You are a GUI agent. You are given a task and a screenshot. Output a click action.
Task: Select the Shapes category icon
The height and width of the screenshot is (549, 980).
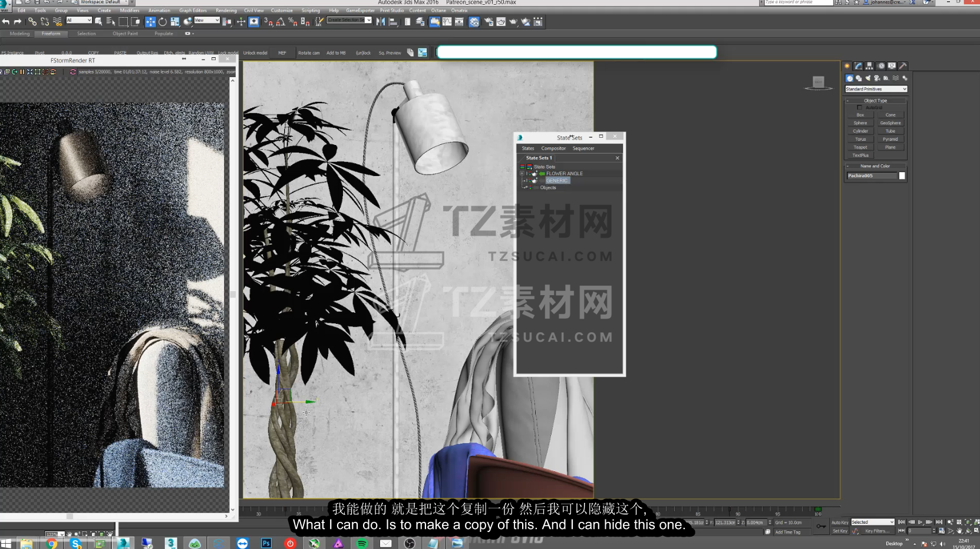859,78
